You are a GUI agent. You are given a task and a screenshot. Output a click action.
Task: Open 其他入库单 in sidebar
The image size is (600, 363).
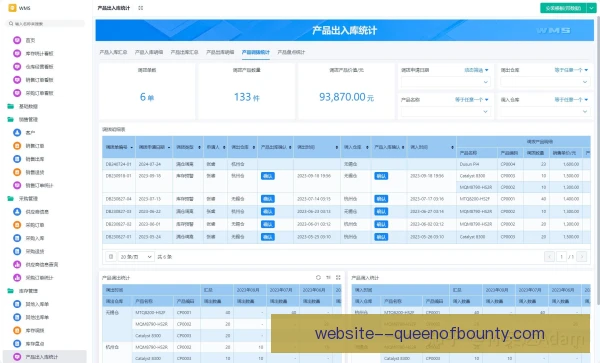(x=37, y=304)
